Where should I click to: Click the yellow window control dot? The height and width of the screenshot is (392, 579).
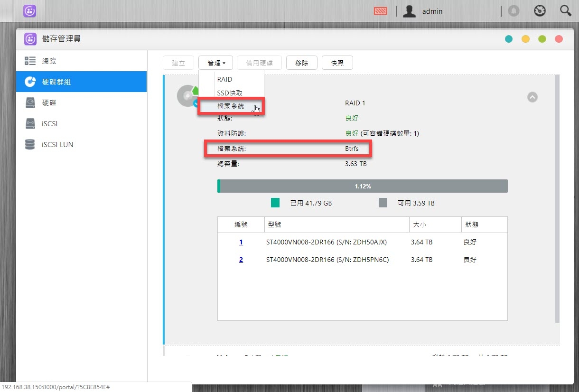(525, 39)
